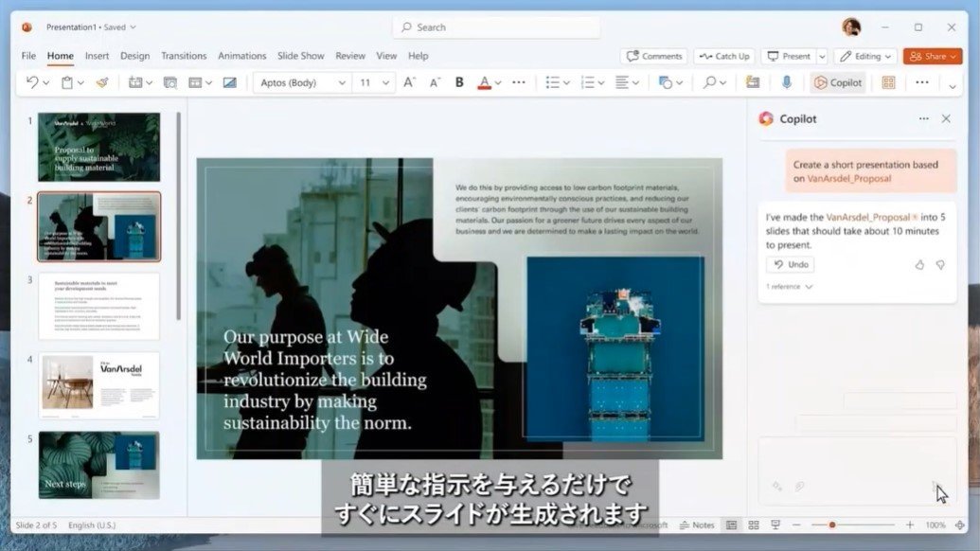Open VanArsdel_Proposal link in Copilot reply
Viewport: 980px width, 551px height.
tap(868, 218)
